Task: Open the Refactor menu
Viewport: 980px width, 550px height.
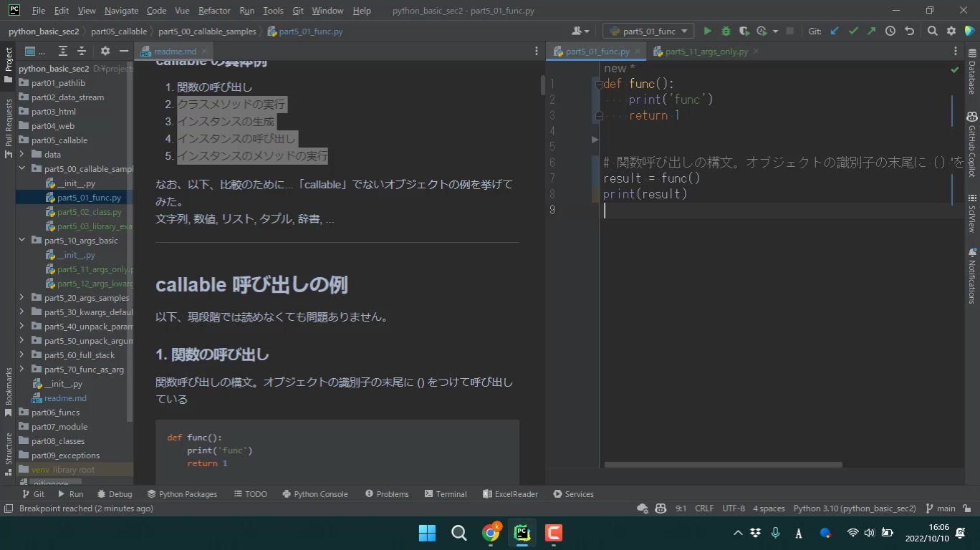Action: (214, 11)
